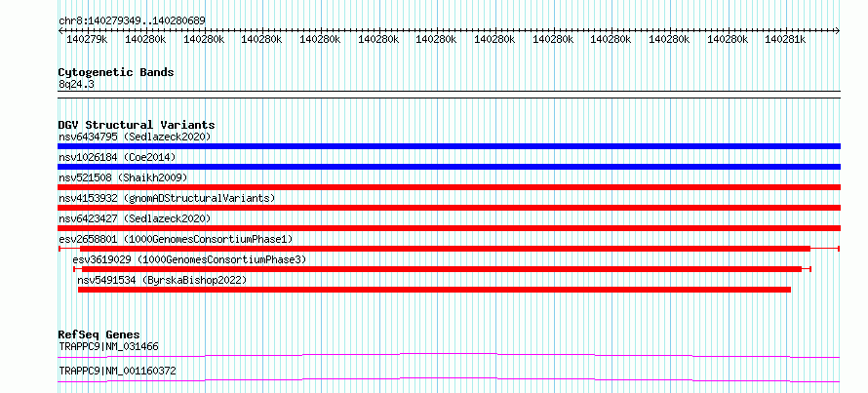Click the red bar of nsv6423427
Screen dimensions: 868x393
click(x=449, y=228)
